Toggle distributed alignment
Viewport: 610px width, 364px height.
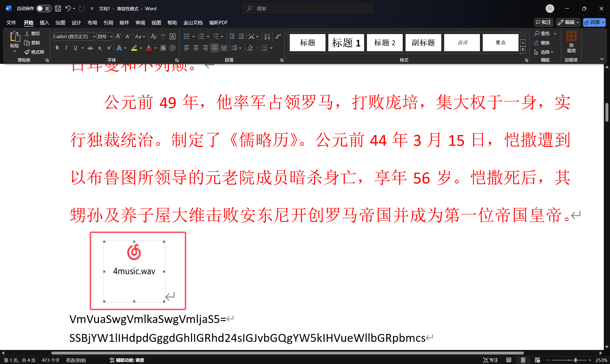[x=224, y=48]
